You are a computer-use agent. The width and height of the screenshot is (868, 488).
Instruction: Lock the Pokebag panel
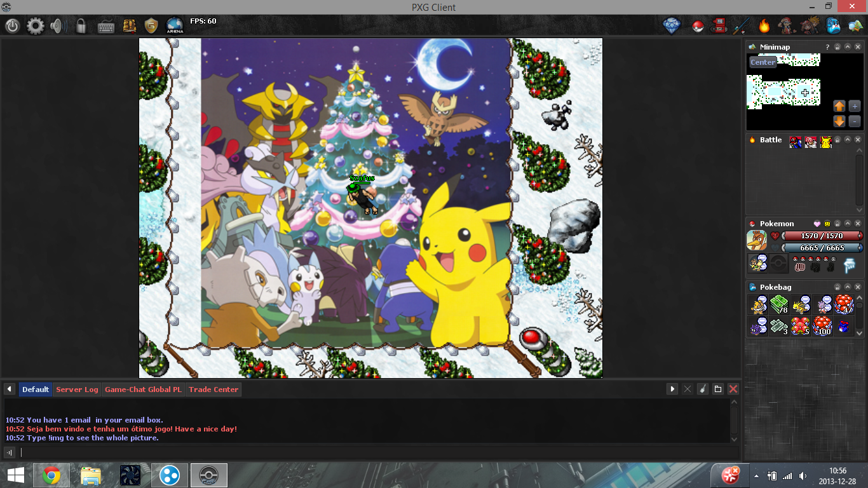pyautogui.click(x=837, y=287)
